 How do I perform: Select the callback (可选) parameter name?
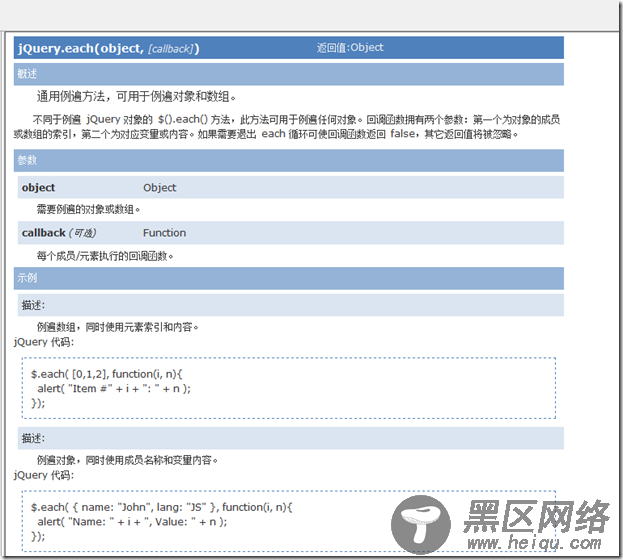click(59, 233)
